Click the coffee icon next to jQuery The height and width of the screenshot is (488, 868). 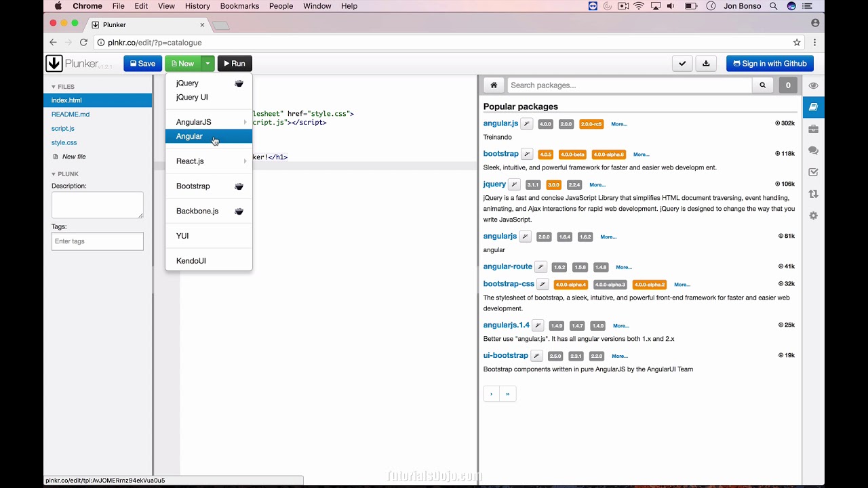[x=239, y=83]
